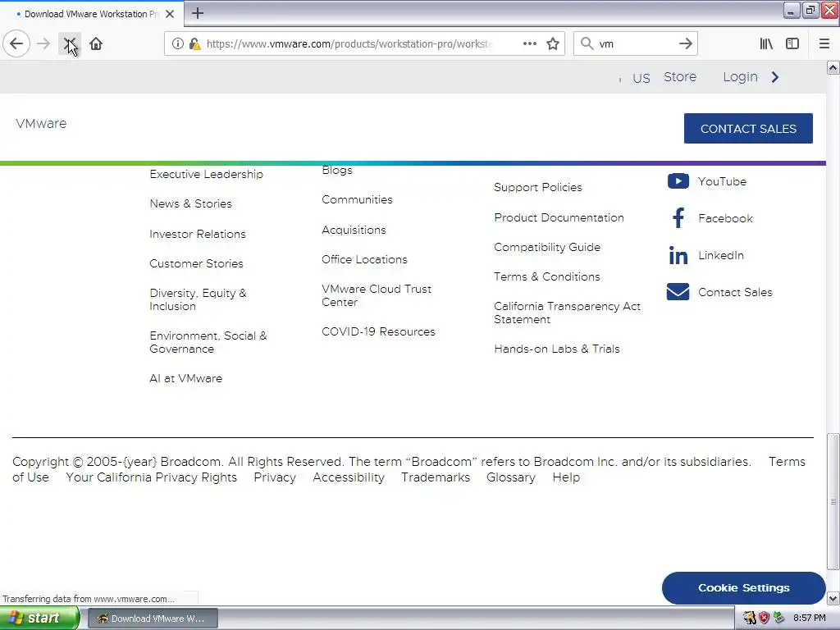Screen dimensions: 840x630
Task: Focus the search box containing vm
Action: (636, 43)
